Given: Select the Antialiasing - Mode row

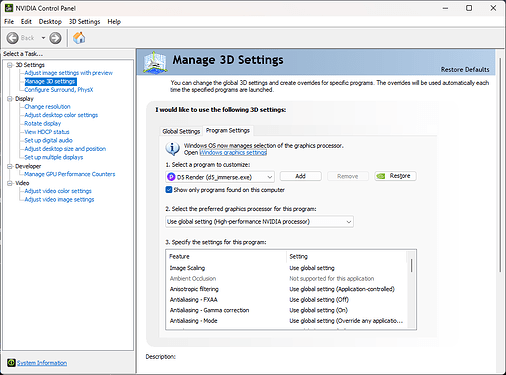Looking at the screenshot, I should 287,321.
